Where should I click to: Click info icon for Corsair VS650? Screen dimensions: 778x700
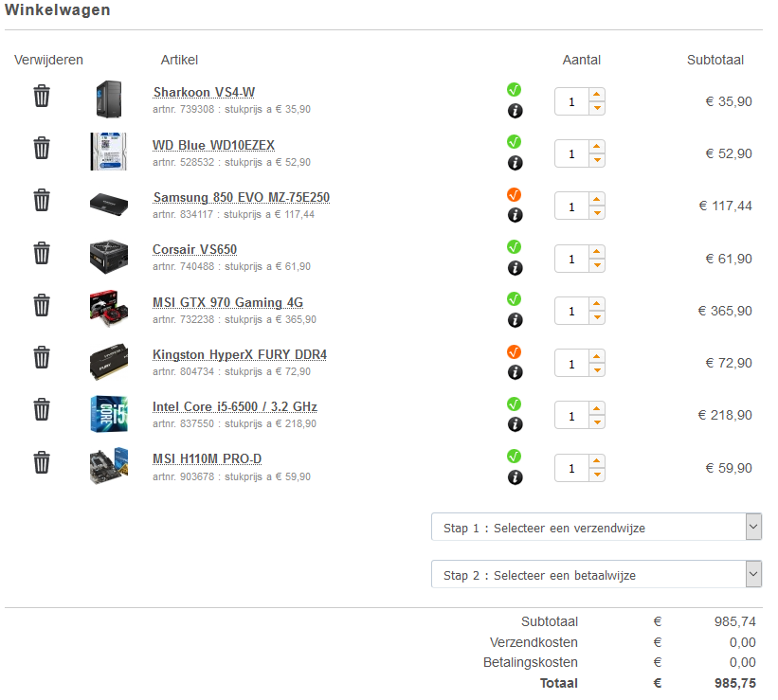pyautogui.click(x=515, y=267)
